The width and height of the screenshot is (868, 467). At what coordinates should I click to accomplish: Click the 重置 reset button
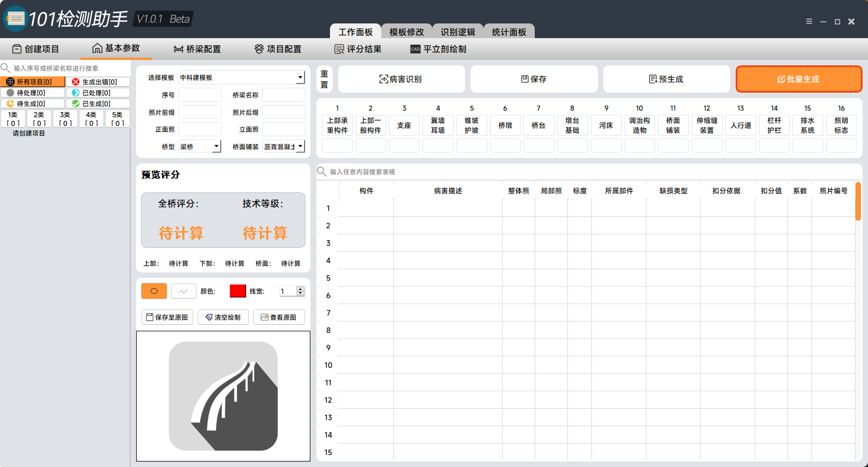click(x=325, y=79)
